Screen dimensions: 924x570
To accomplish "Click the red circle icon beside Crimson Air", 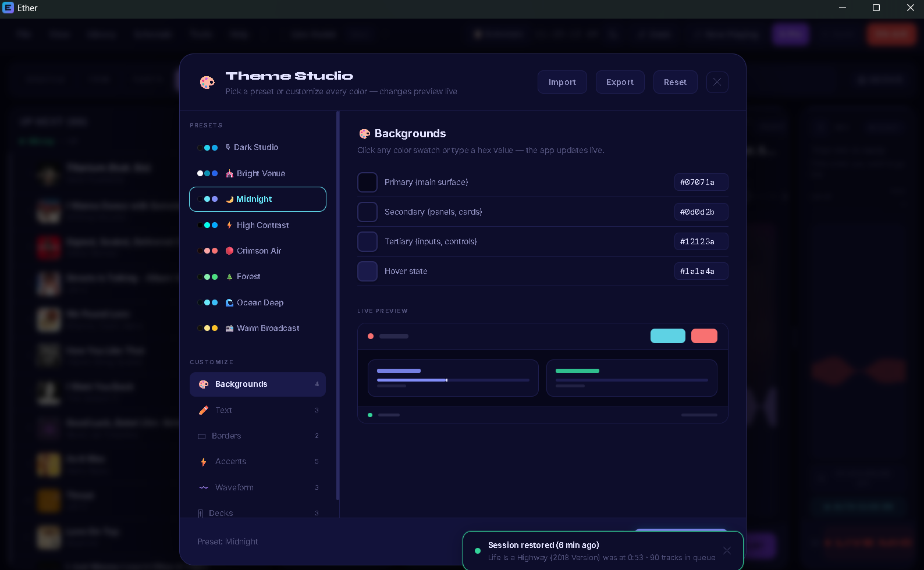I will (x=229, y=251).
